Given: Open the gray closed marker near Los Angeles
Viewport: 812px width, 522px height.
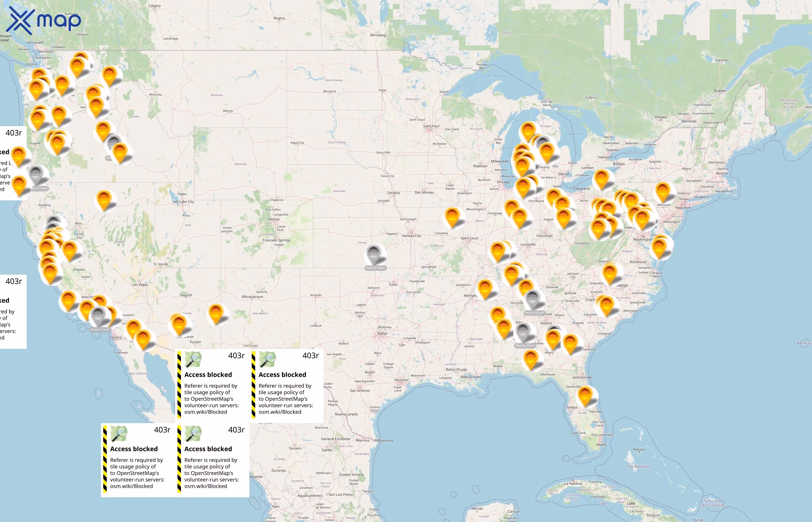Looking at the screenshot, I should coord(99,317).
